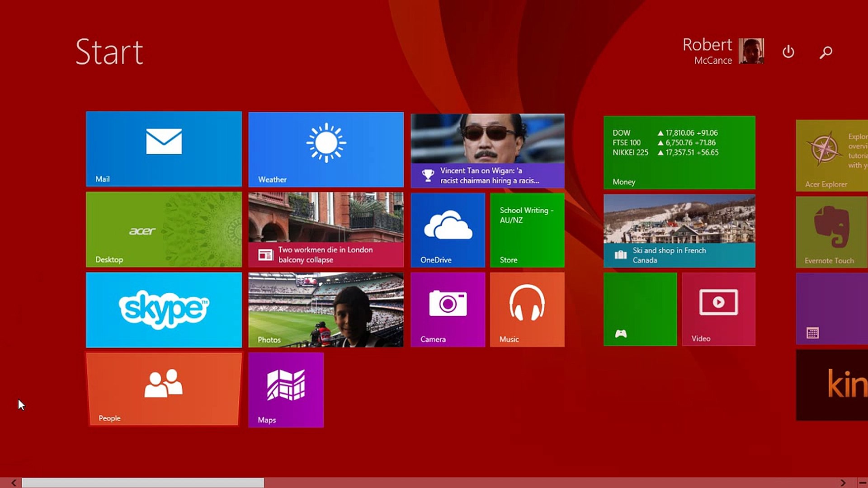Open the Store tile
The image size is (868, 488).
(x=527, y=230)
